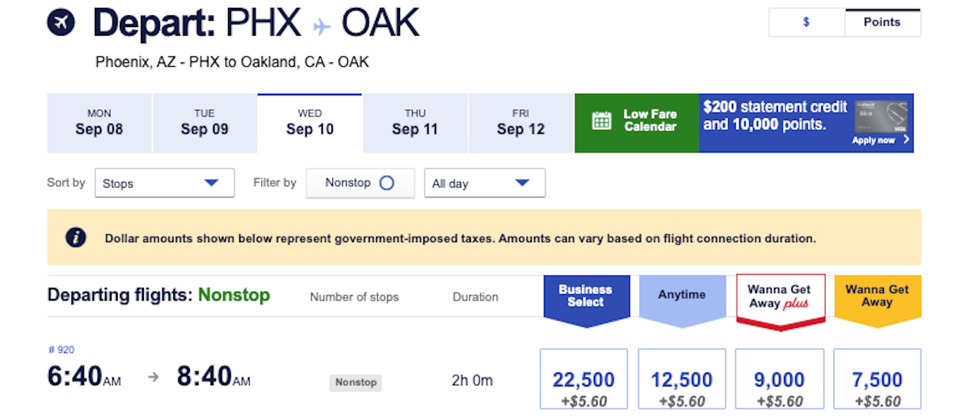Switch fare display to dollars

pos(806,23)
